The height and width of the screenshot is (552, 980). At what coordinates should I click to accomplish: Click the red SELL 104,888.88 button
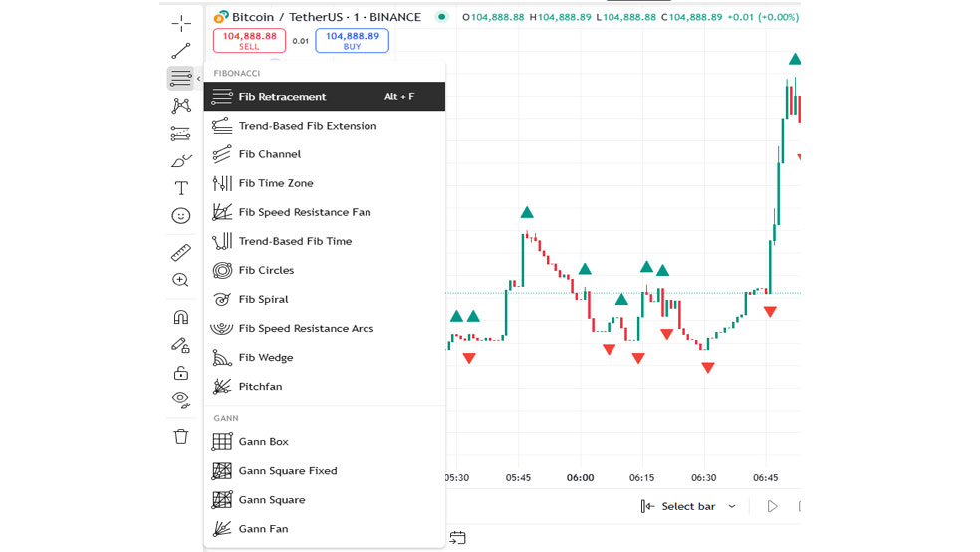pos(249,41)
